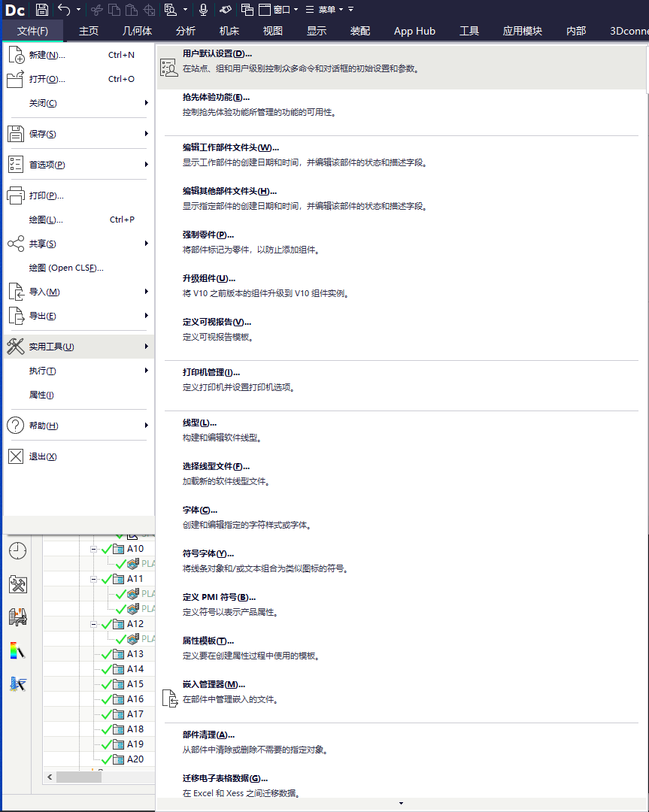The image size is (649, 812).
Task: Expand the 保存(S) submenu
Action: [78, 134]
